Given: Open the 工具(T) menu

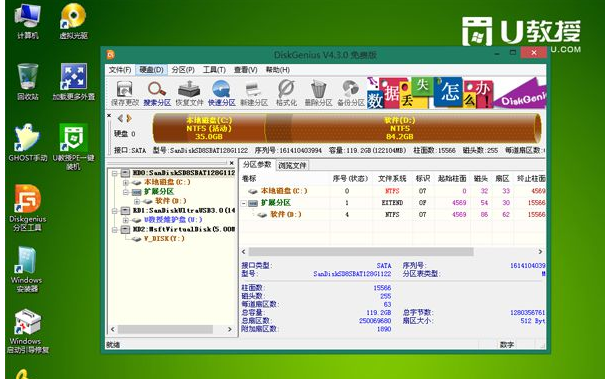Looking at the screenshot, I should pos(214,70).
